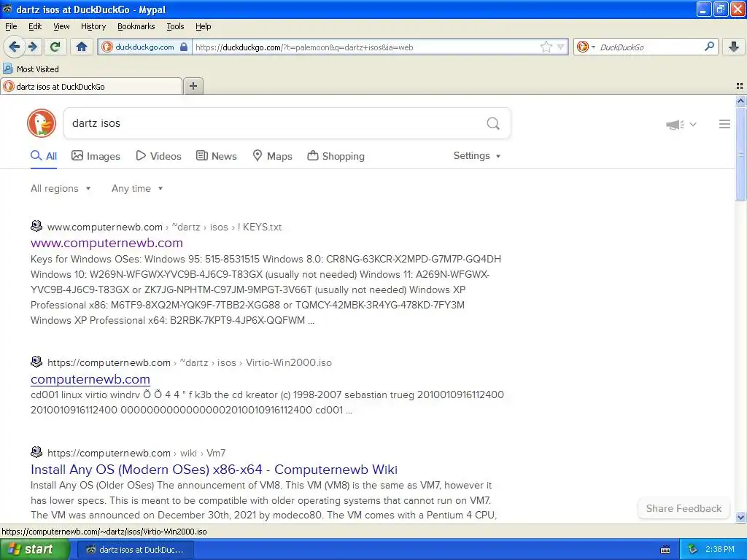Select the Mypal taskbar button
Screen dimensions: 747x560
[x=135, y=550]
